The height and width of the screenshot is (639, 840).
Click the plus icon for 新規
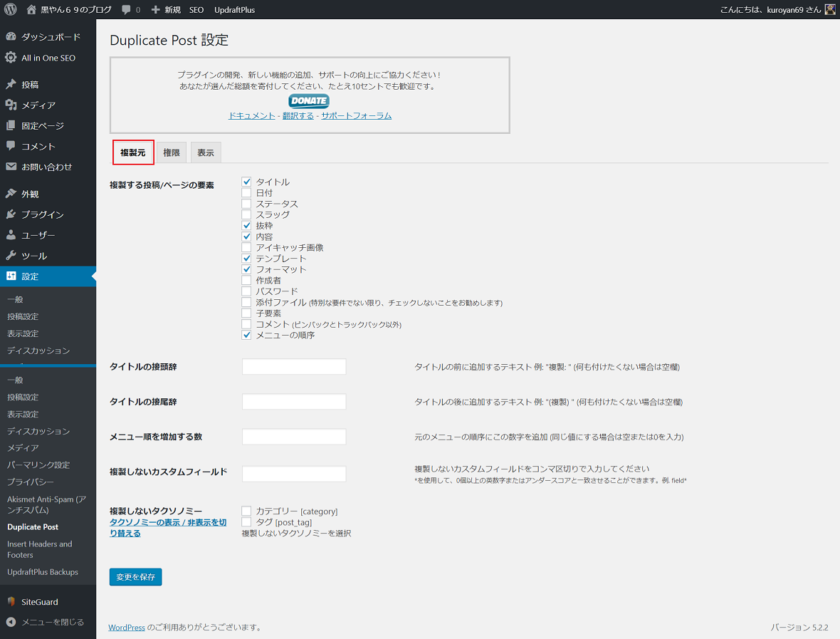click(x=155, y=10)
